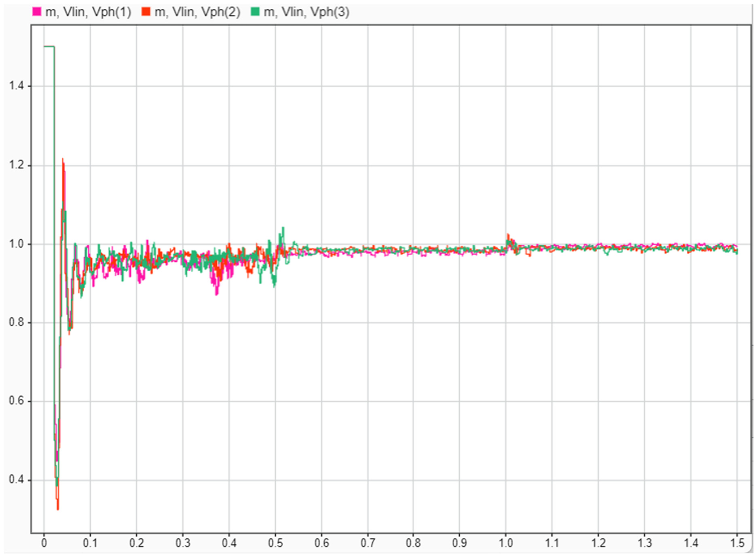The width and height of the screenshot is (756, 557).
Task: Click the green spike just past 0.5 seconds
Action: click(x=283, y=229)
